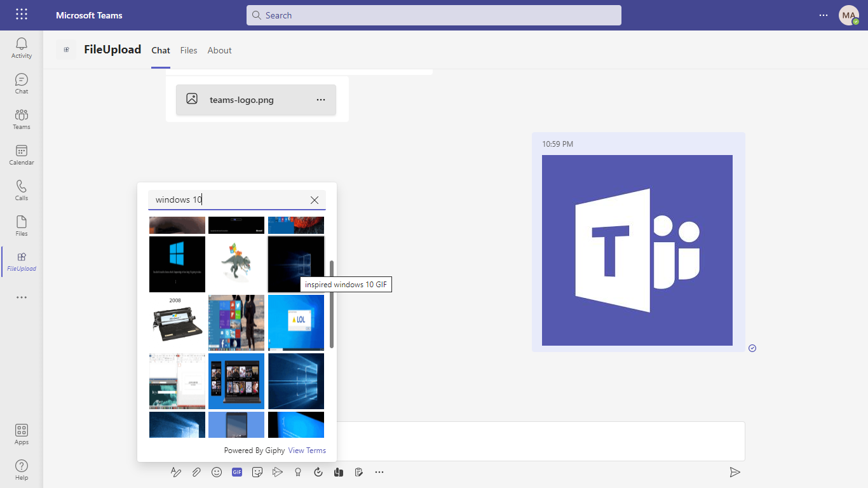Click the books icon in compose toolbar
The image size is (868, 488).
tap(339, 472)
